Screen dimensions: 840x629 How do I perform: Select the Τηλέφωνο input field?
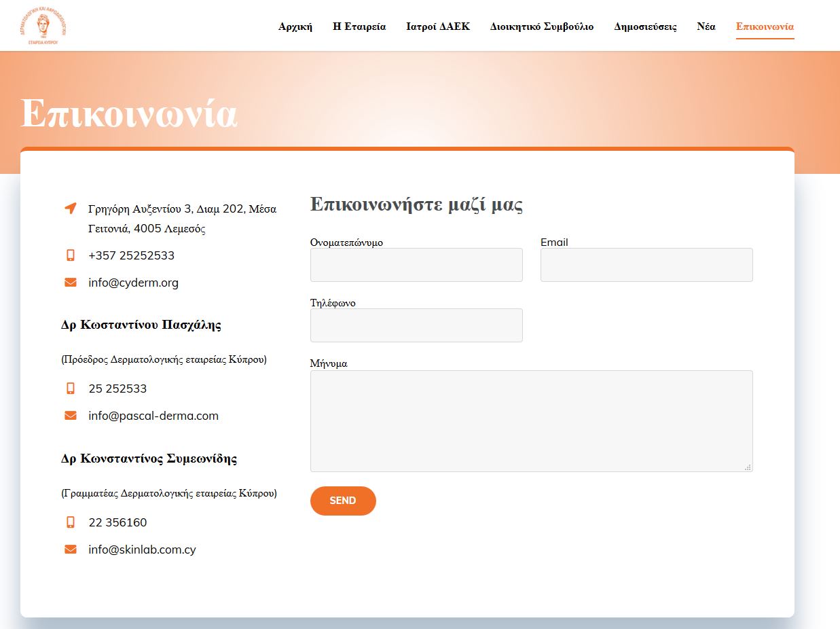(x=416, y=325)
